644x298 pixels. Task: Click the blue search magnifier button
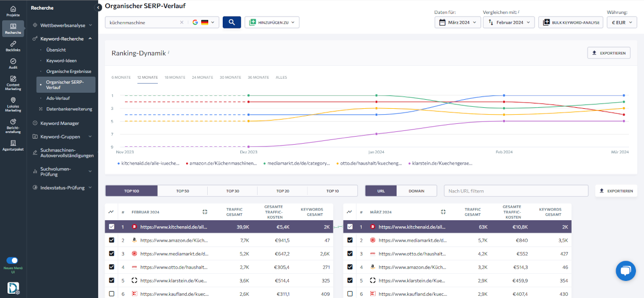(231, 22)
